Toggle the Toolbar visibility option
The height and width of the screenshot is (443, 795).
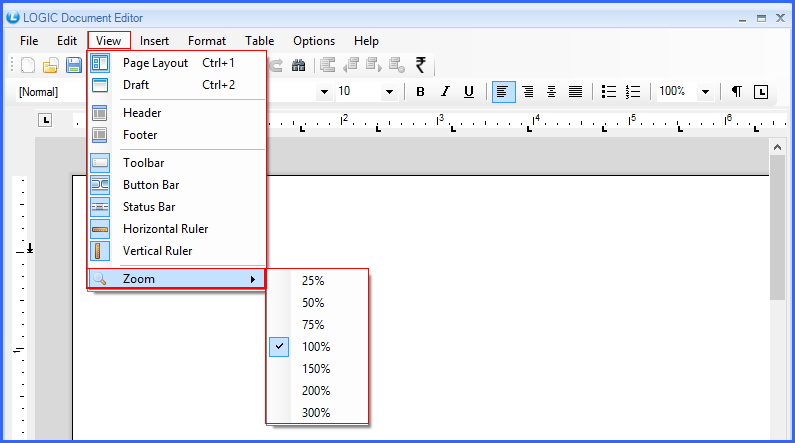pos(177,163)
